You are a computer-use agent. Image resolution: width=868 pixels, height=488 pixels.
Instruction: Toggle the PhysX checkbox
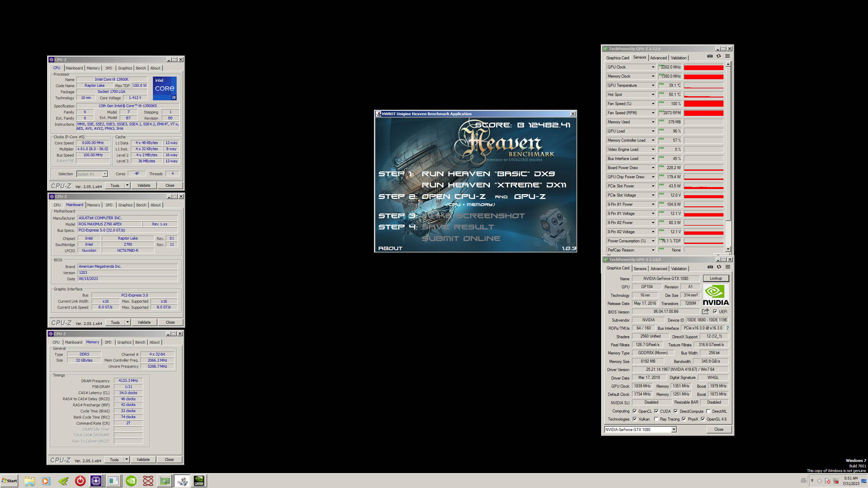click(x=684, y=419)
